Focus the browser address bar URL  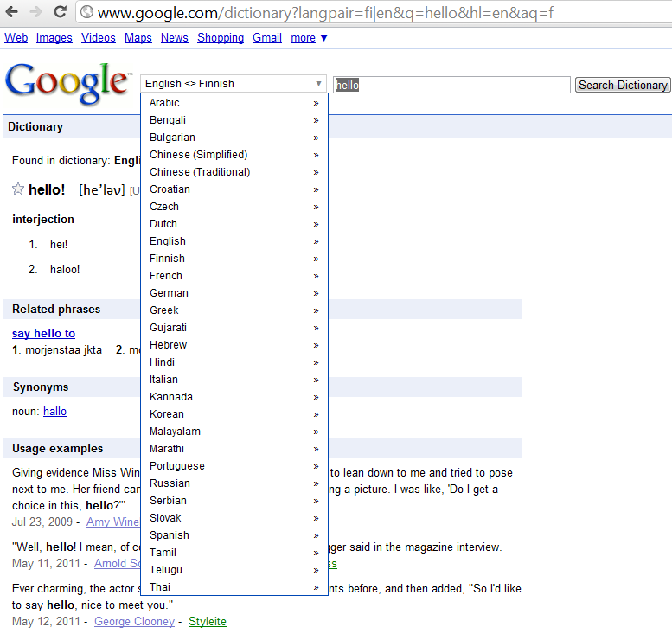click(x=325, y=13)
